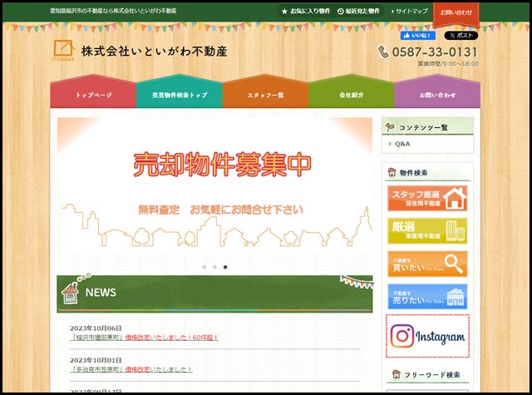Click the フリーワード検索 heading
The width and height of the screenshot is (532, 395).
click(x=427, y=375)
